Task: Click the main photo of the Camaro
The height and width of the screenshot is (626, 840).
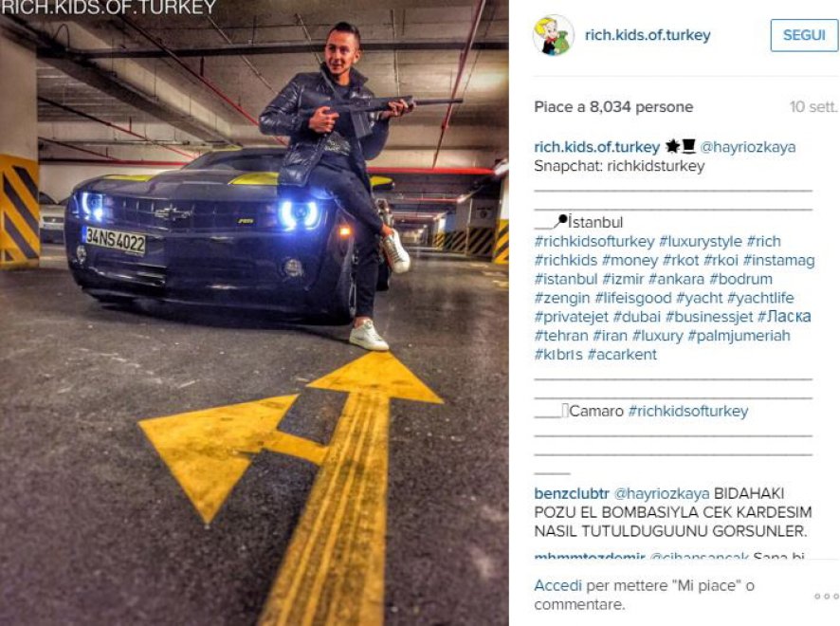Action: click(x=254, y=313)
